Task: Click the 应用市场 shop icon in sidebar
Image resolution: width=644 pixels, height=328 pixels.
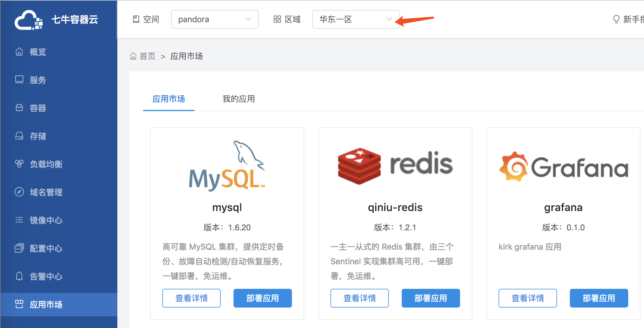Action: 19,304
